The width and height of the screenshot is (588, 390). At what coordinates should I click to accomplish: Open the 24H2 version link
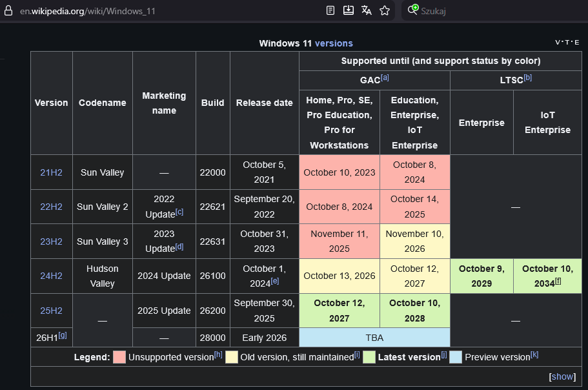[x=51, y=276]
